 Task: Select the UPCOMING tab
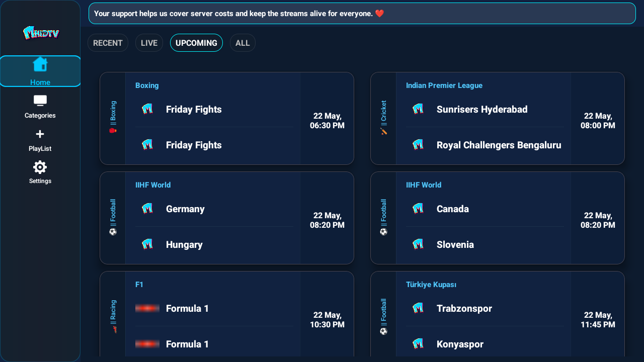pyautogui.click(x=196, y=43)
